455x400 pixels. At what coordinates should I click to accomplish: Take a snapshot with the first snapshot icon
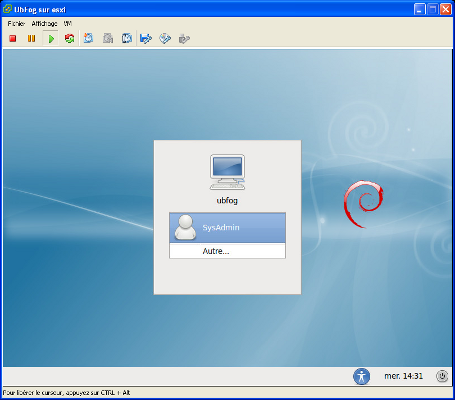click(88, 38)
